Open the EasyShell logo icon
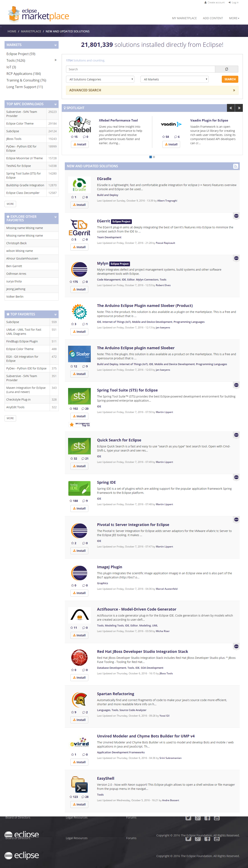Screen dimensions: 248x868 point(79,784)
